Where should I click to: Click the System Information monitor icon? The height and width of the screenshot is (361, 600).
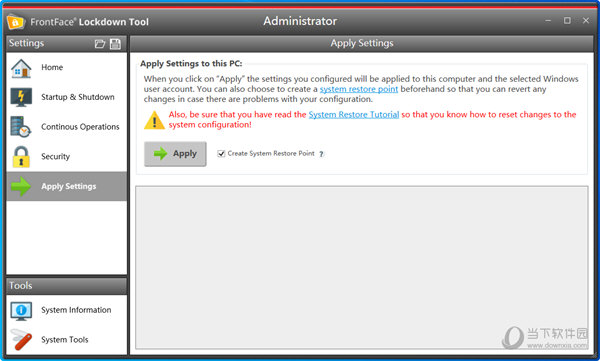pos(21,311)
